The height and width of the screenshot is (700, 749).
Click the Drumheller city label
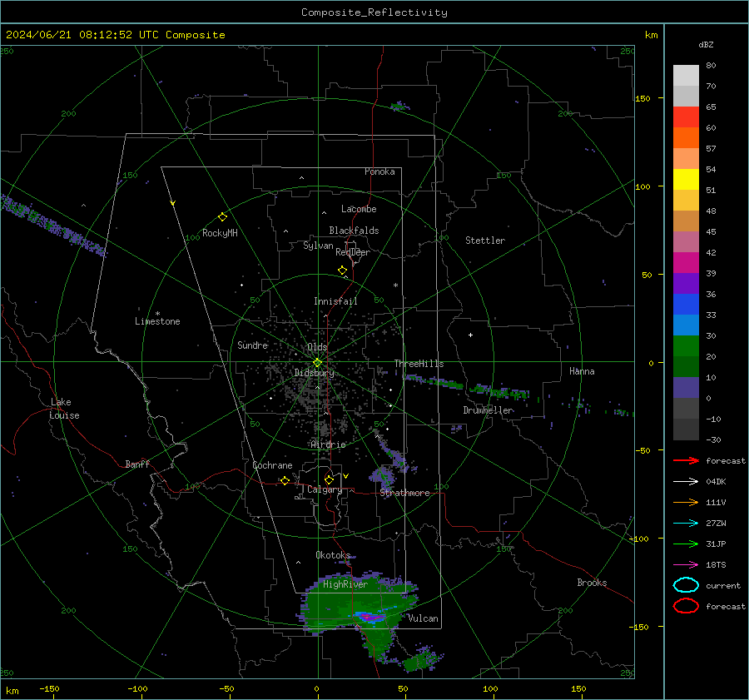(x=488, y=410)
